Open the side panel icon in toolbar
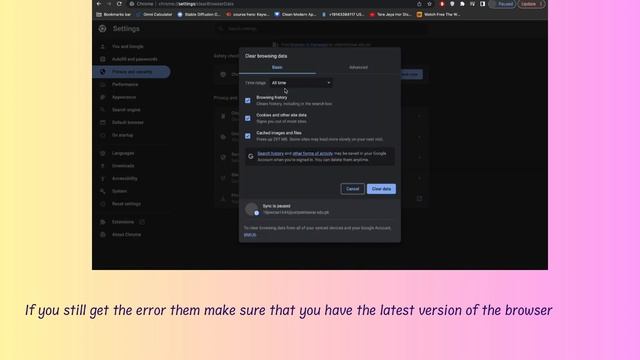 tap(482, 4)
